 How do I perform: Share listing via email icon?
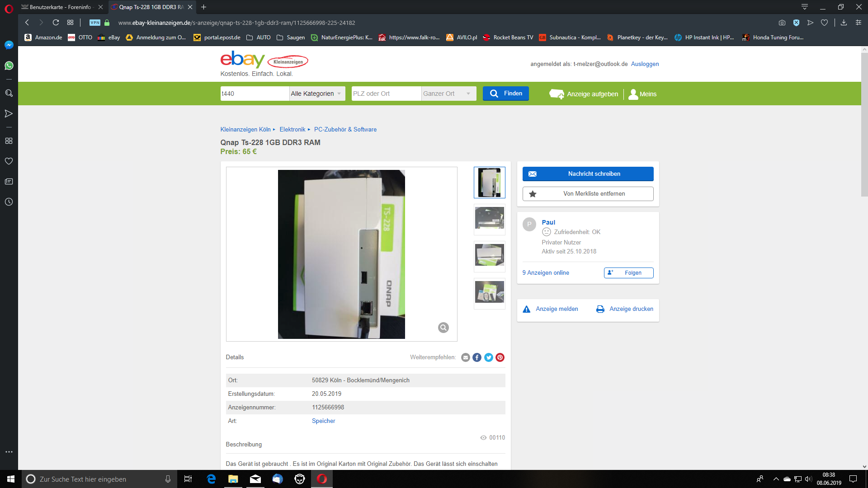466,357
